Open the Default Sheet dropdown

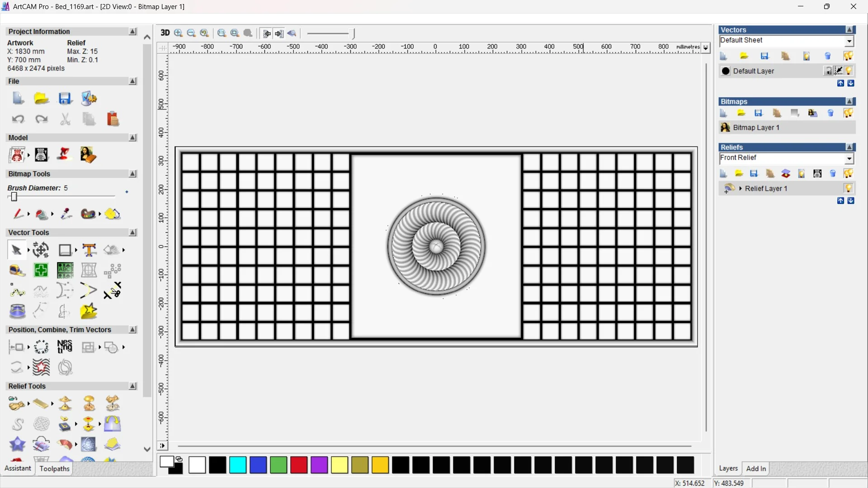849,41
